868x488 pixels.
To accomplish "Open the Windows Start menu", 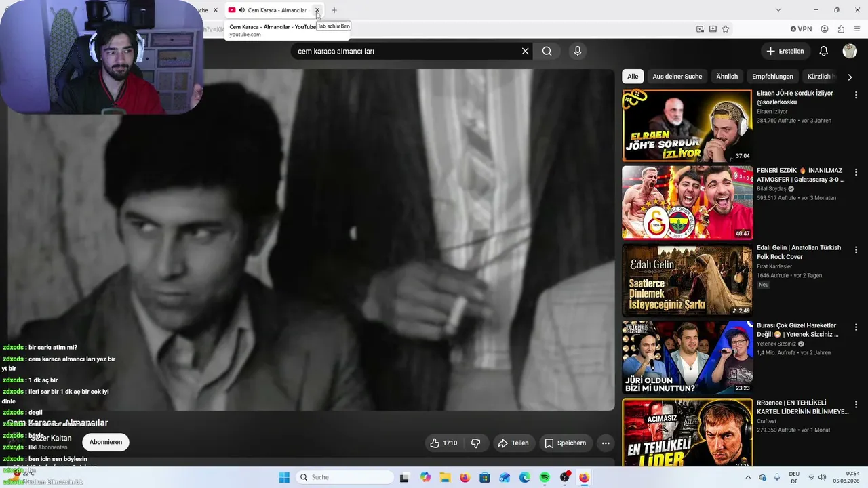I will [284, 477].
